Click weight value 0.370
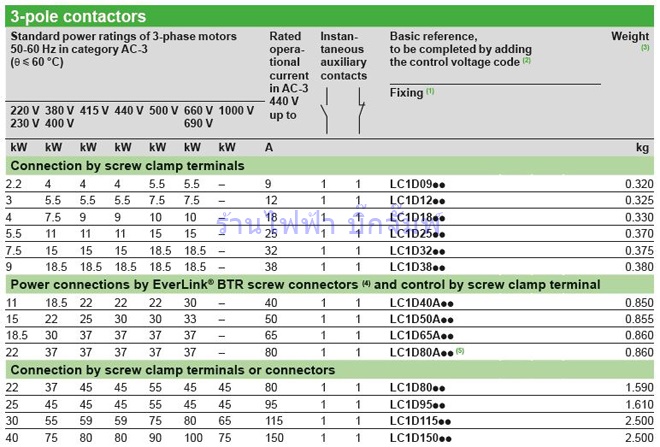 tap(639, 234)
